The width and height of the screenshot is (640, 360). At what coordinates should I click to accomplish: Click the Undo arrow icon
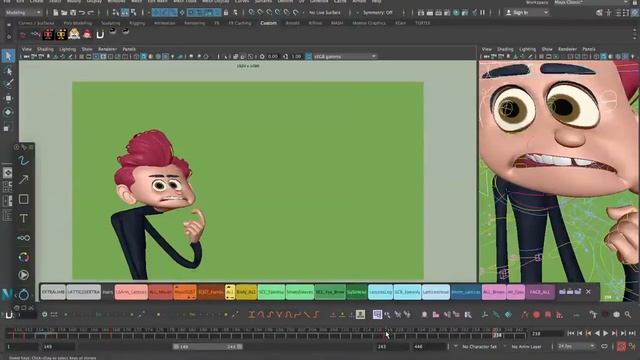[x=82, y=13]
